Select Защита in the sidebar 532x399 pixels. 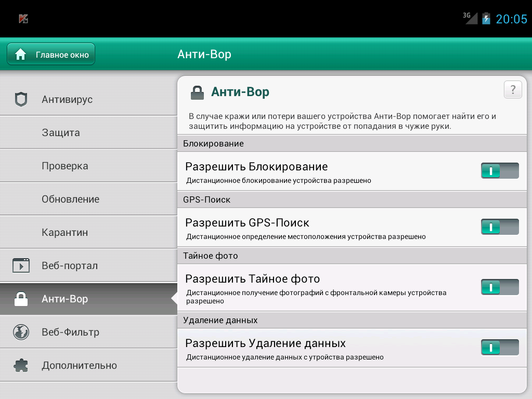tap(88, 132)
